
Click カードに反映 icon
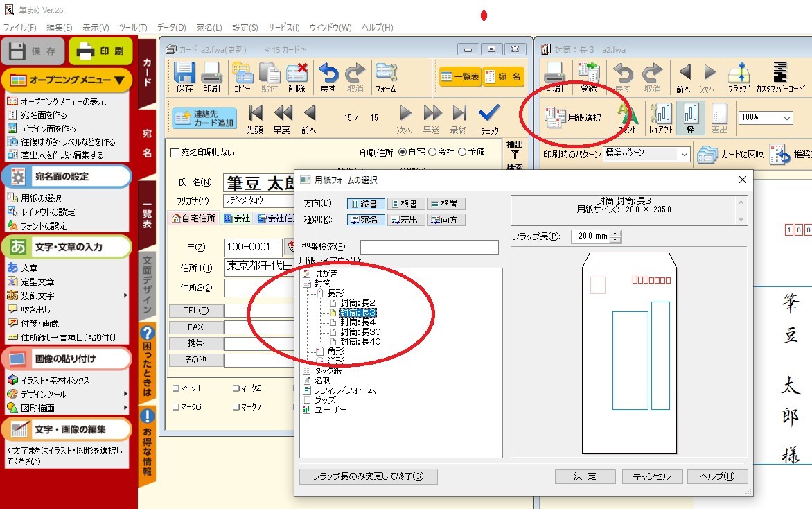pyautogui.click(x=730, y=155)
